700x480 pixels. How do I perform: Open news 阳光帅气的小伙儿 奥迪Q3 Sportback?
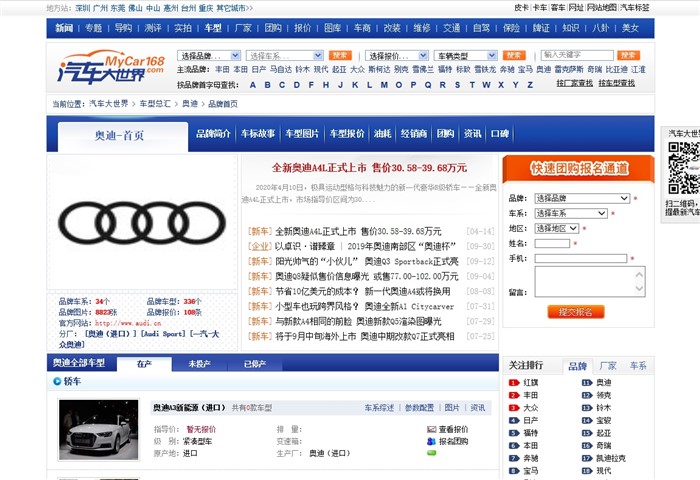click(x=367, y=261)
